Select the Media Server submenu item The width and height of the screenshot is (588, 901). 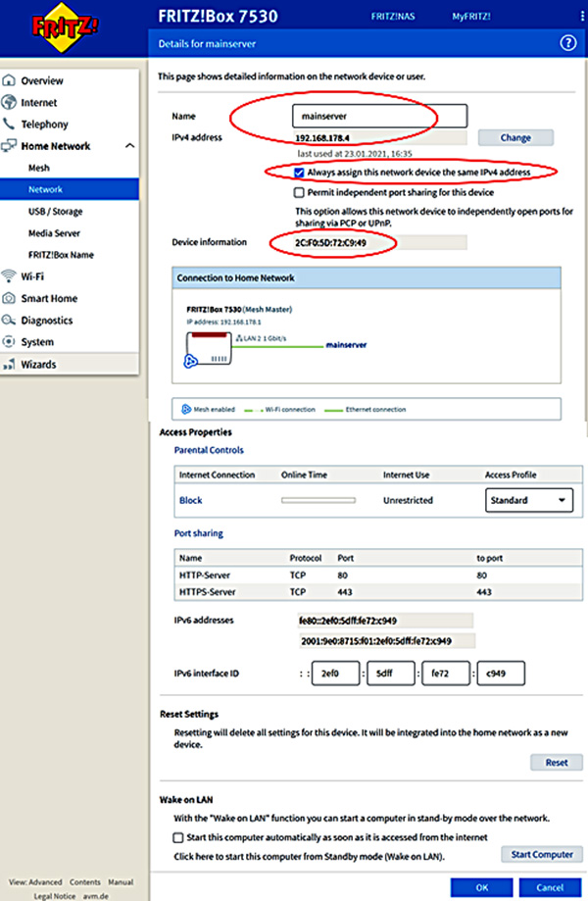click(54, 232)
